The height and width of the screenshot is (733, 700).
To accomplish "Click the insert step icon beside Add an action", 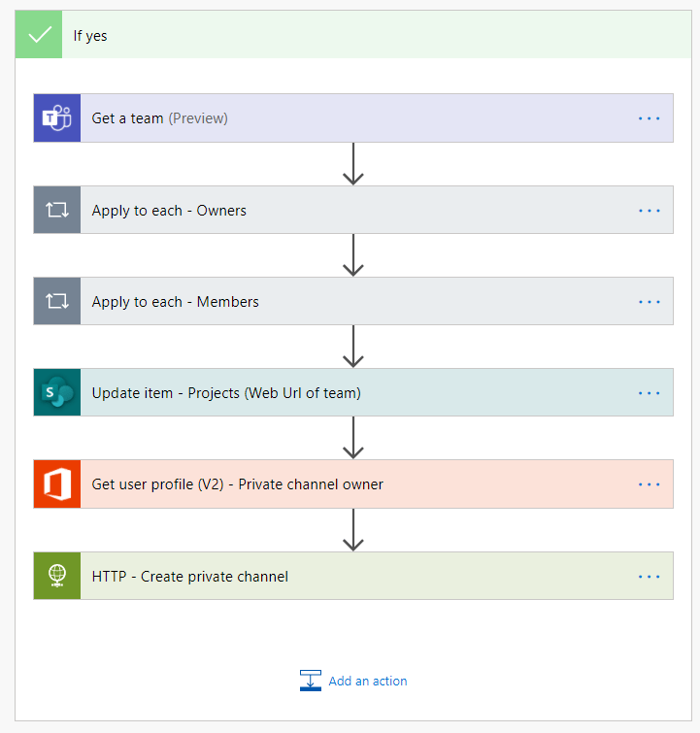I will [310, 681].
